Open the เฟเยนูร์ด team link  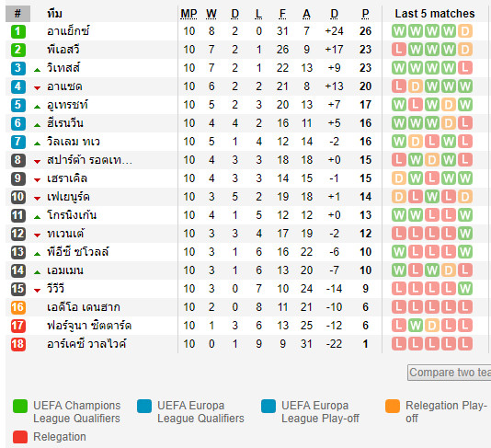tap(68, 197)
